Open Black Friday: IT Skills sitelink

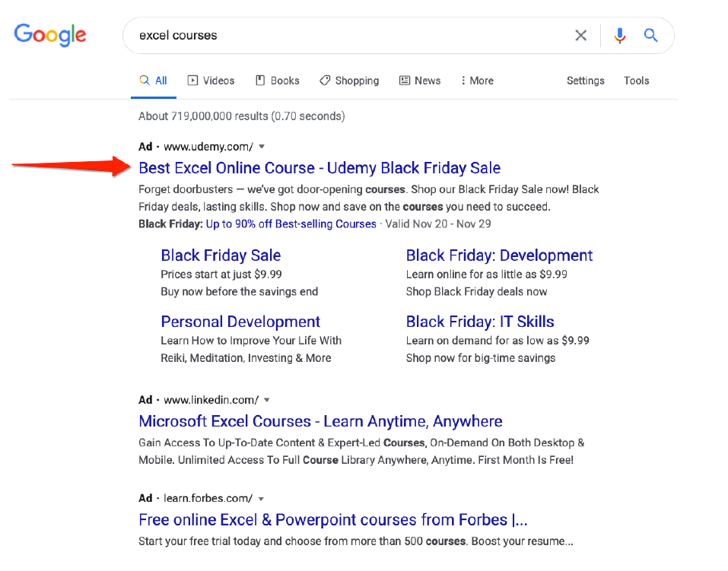pyautogui.click(x=480, y=322)
